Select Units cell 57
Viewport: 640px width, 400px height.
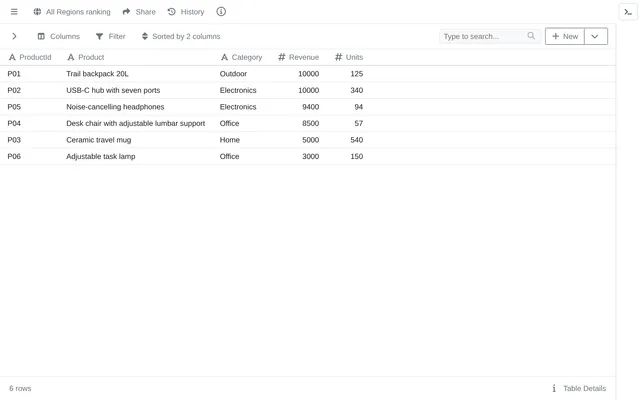click(x=358, y=123)
